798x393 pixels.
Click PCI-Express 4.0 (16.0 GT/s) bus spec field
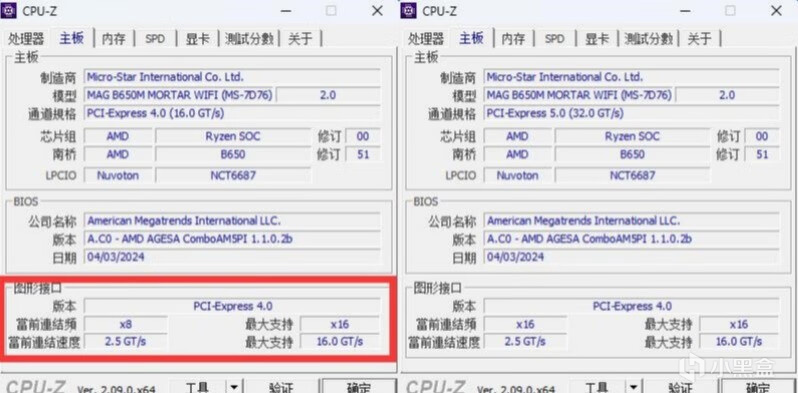(232, 113)
